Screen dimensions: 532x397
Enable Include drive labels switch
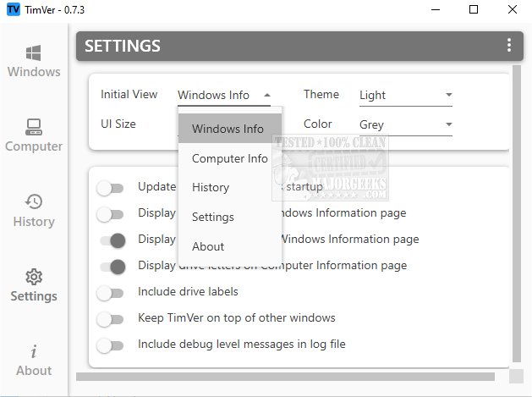tap(110, 292)
